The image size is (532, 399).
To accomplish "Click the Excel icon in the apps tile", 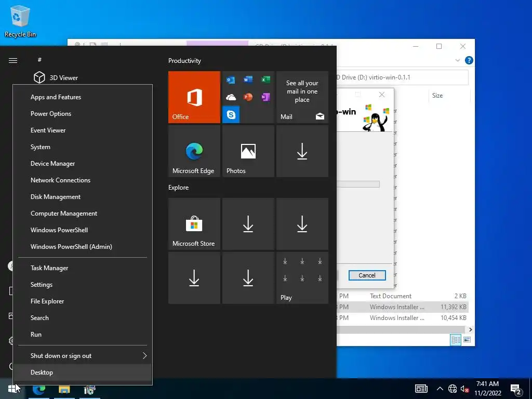I will coord(265,79).
